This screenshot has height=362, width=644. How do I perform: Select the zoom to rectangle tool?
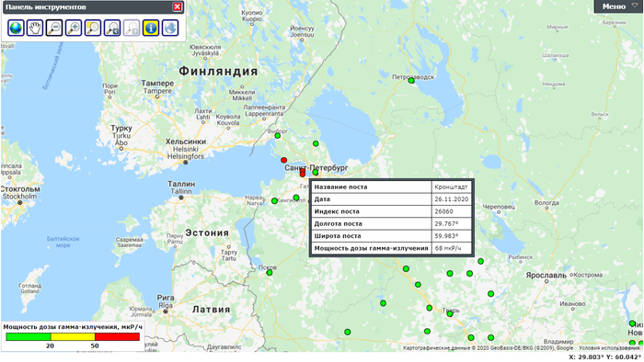click(x=93, y=28)
